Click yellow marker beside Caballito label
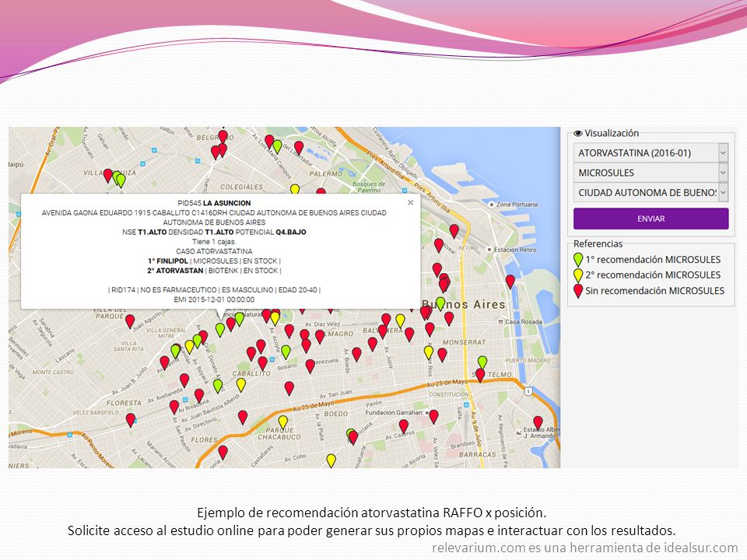This screenshot has height=560, width=747. click(241, 384)
